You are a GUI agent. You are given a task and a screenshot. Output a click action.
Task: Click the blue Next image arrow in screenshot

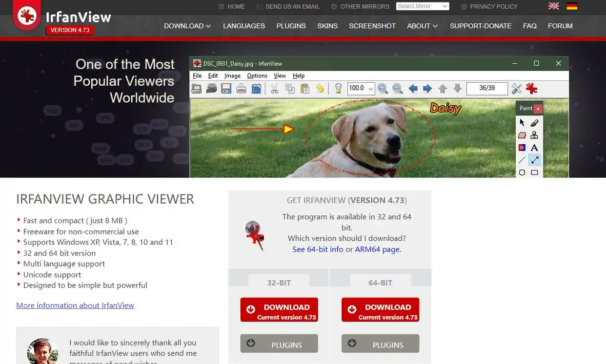pyautogui.click(x=427, y=88)
